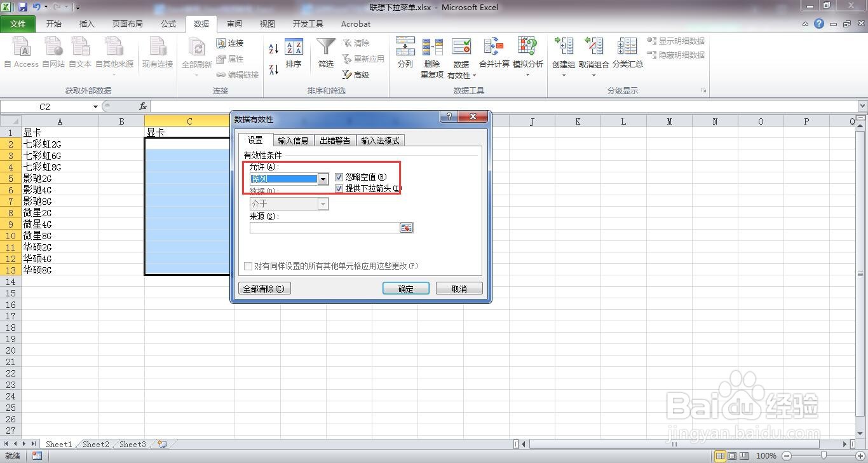Open the 允许 allow dropdown
868x463 pixels.
(x=323, y=179)
